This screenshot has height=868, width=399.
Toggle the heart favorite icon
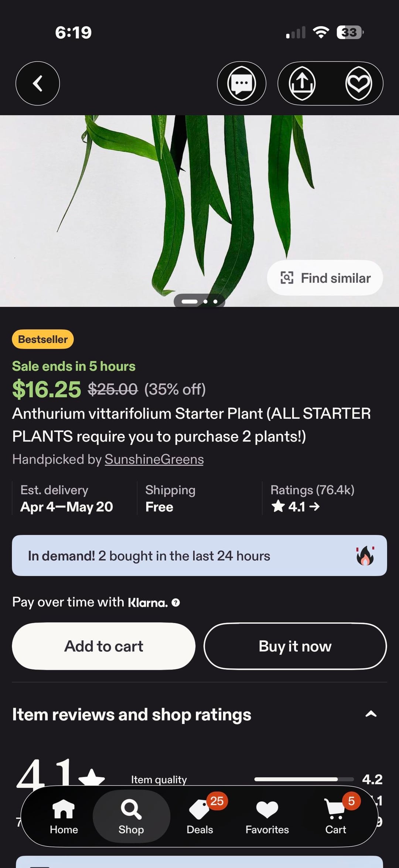tap(358, 84)
